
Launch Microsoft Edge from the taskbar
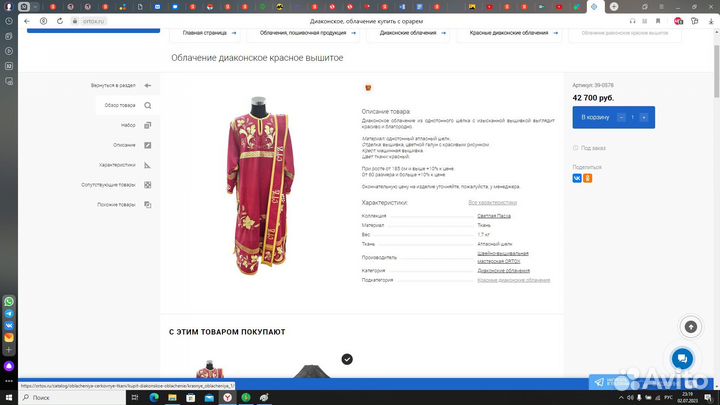pyautogui.click(x=154, y=398)
